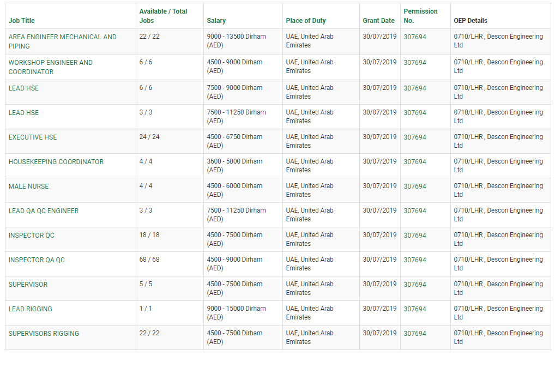Image resolution: width=555 pixels, height=392 pixels.
Task: Click the Available / Total Jobs header
Action: tap(163, 16)
